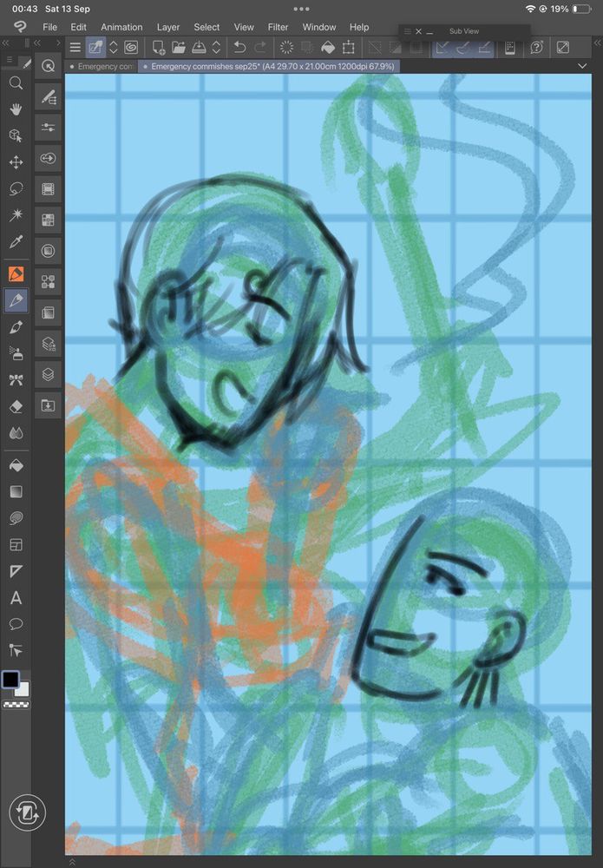Viewport: 603px width, 868px height.
Task: Open the Layer Property palette
Action: pyautogui.click(x=48, y=313)
